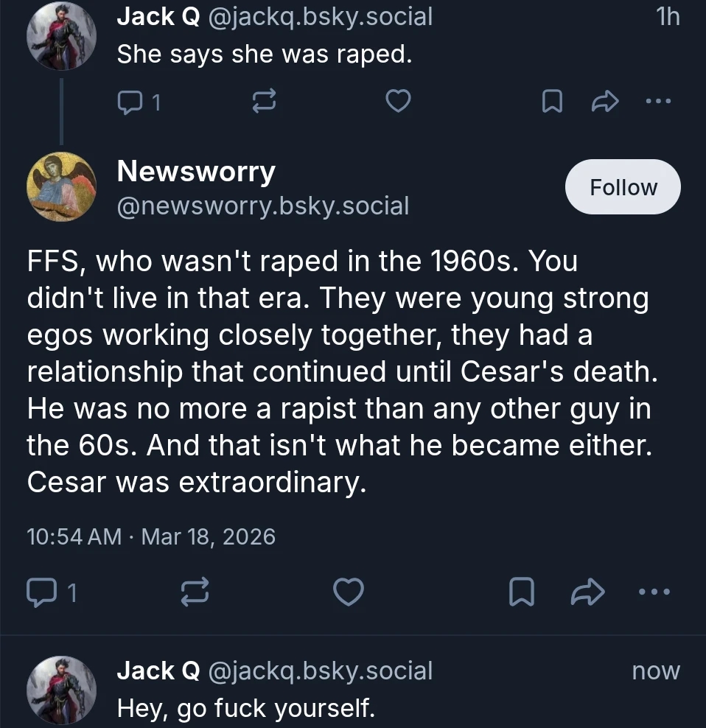Like Jack Q's "She says" post
706x728 pixels.
[x=398, y=102]
